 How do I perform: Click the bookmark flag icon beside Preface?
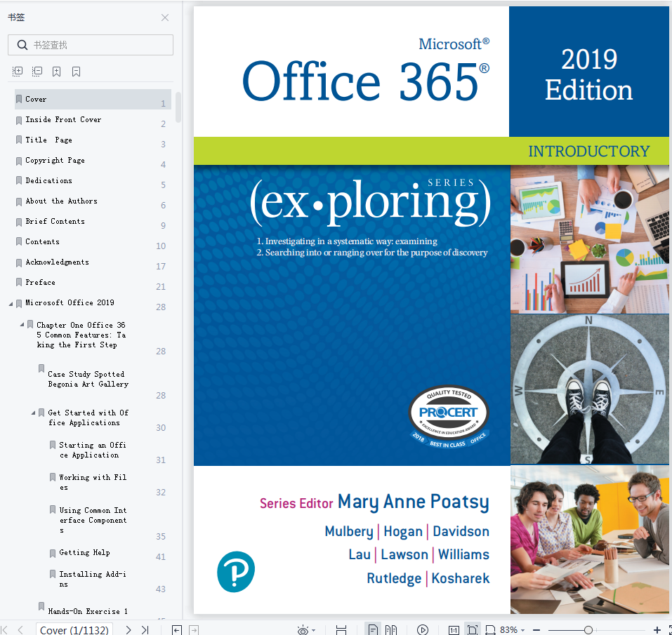tap(19, 282)
